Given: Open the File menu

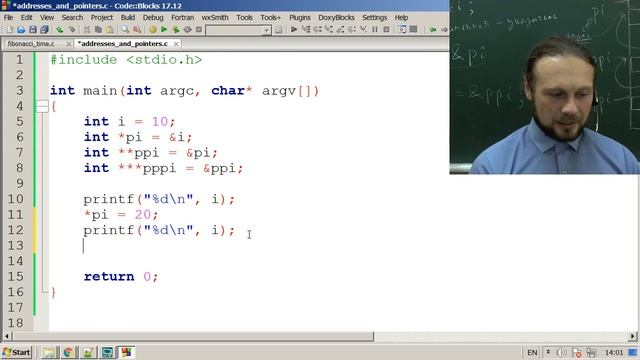Looking at the screenshot, I should tap(8, 18).
